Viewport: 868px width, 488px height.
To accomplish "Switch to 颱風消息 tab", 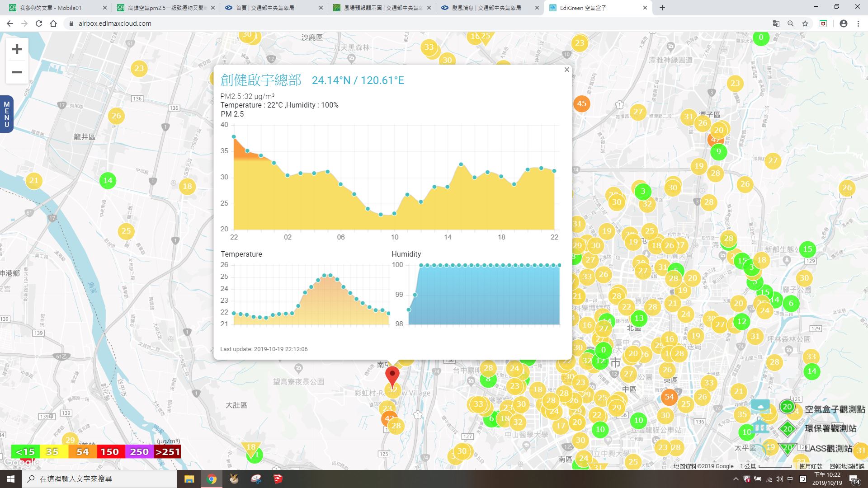I will [490, 8].
